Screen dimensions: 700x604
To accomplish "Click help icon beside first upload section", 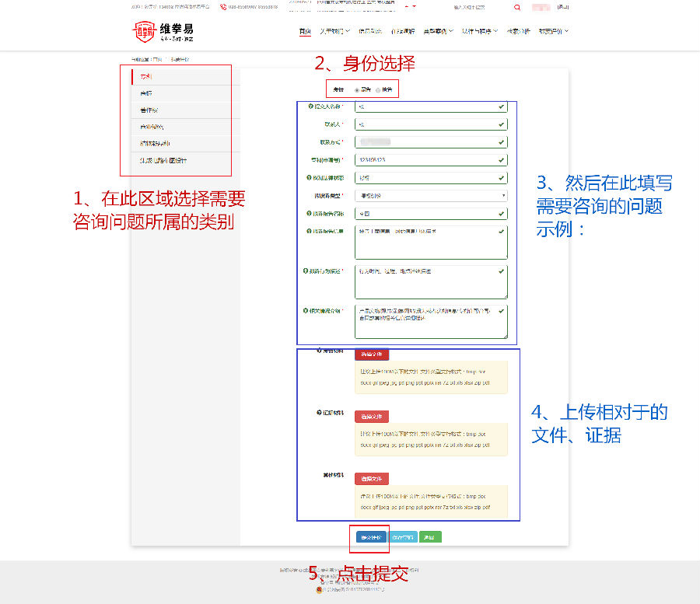I will [320, 352].
